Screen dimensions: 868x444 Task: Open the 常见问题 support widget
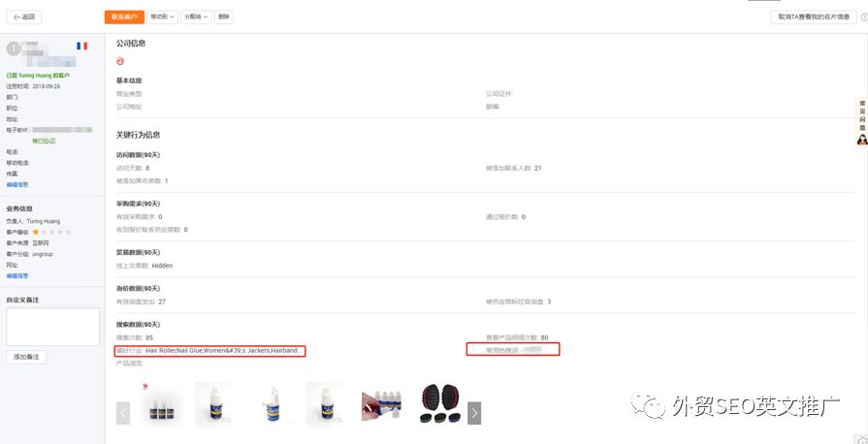(861, 122)
